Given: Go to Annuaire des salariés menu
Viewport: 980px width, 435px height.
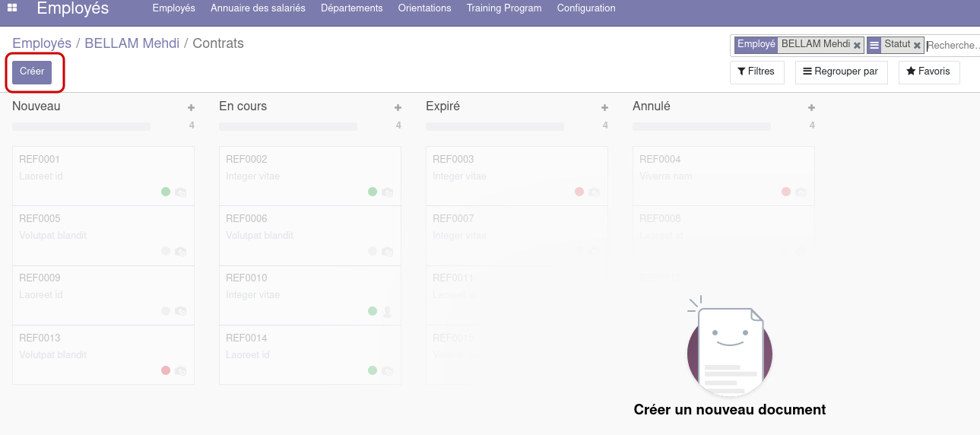Looking at the screenshot, I should 258,8.
